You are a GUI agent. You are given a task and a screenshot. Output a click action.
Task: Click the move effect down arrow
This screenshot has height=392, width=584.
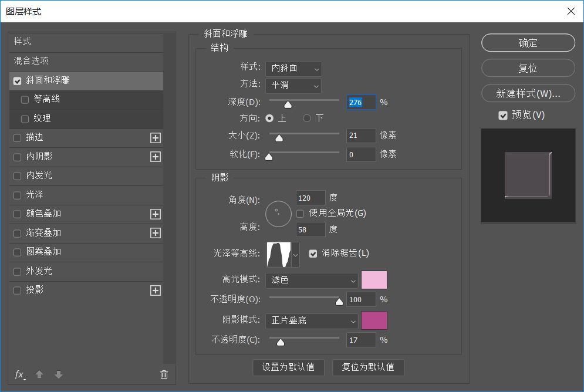[58, 374]
